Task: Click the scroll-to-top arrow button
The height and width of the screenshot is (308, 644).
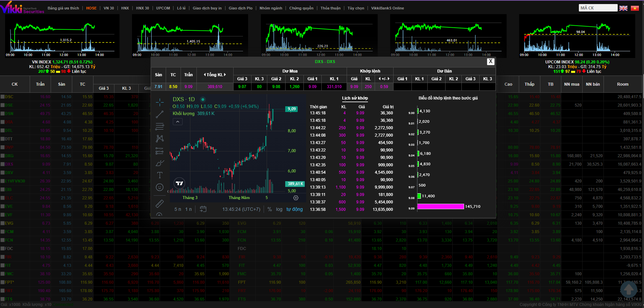Action: (628, 289)
